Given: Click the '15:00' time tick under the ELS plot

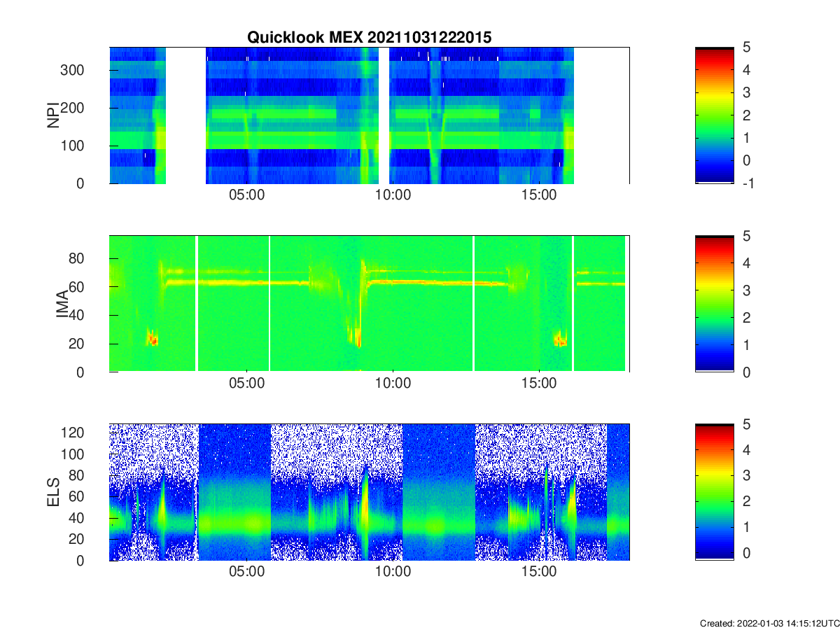Looking at the screenshot, I should (539, 572).
